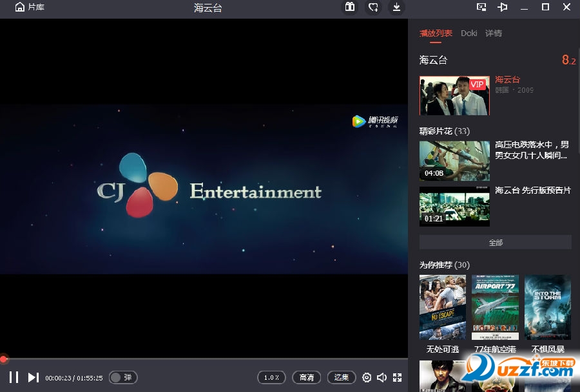Click the 无处可逃 movie title
This screenshot has width=580, height=392.
443,349
